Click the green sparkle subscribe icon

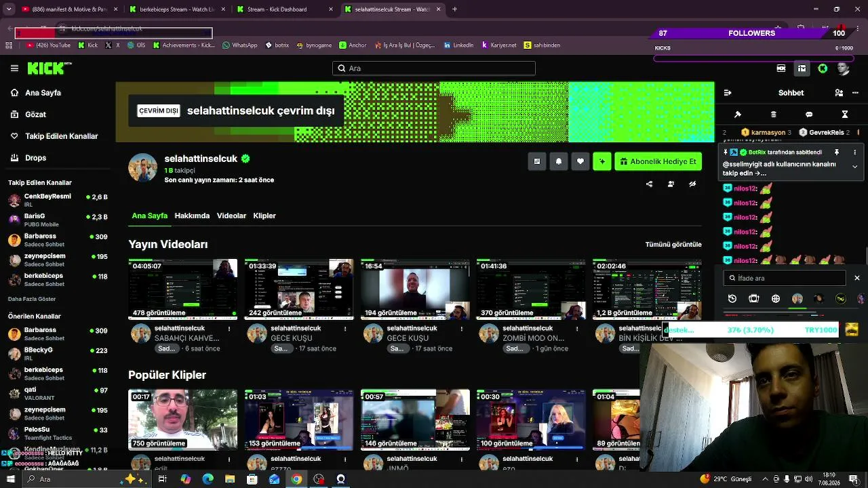click(x=602, y=161)
